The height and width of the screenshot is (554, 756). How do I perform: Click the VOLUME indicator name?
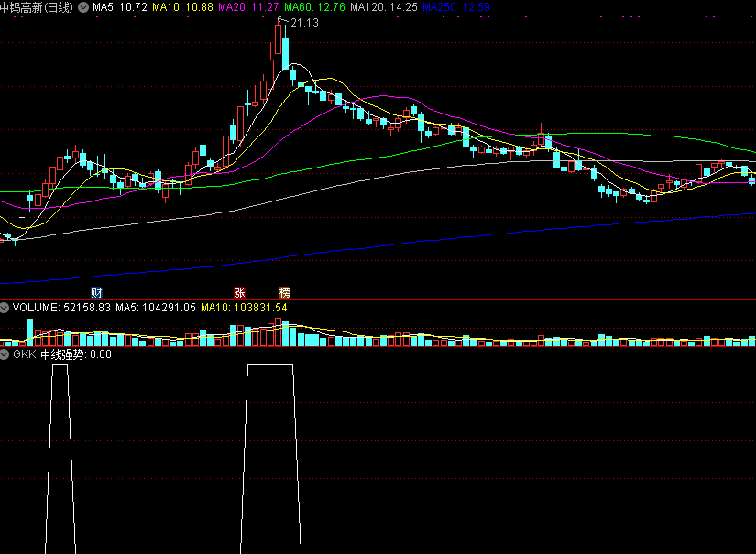click(x=34, y=308)
